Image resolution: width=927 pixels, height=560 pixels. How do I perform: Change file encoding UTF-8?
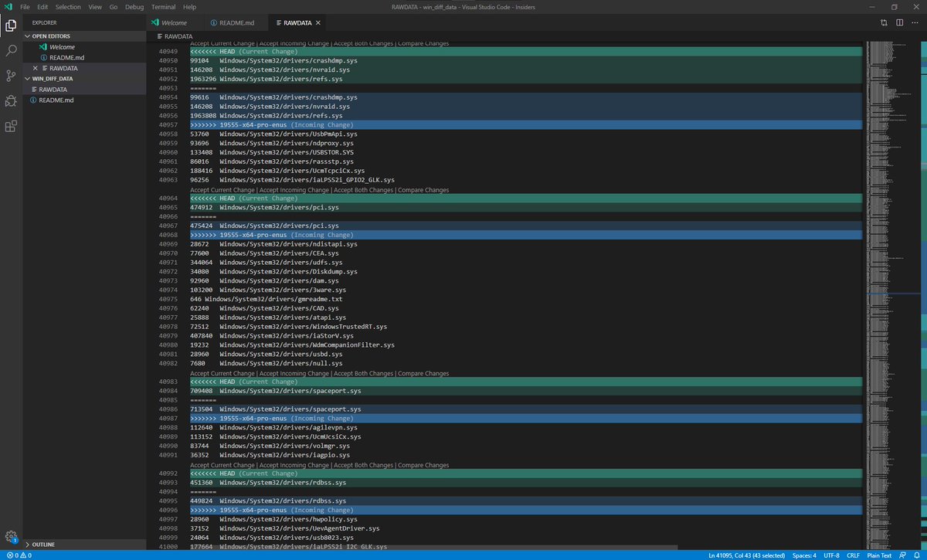(831, 555)
